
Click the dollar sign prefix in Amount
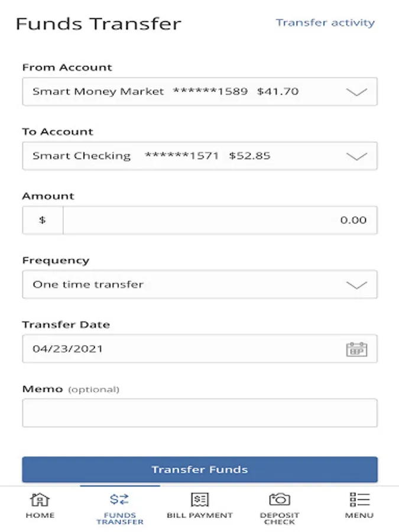(x=43, y=220)
